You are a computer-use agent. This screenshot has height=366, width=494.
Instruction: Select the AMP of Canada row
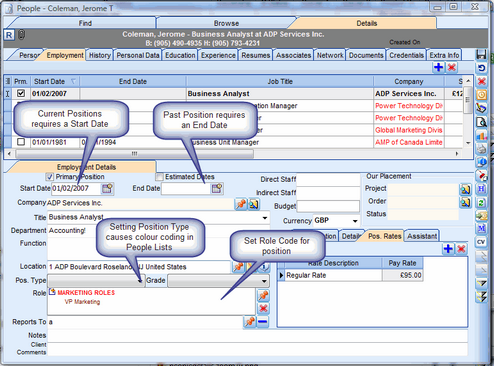coord(233,142)
